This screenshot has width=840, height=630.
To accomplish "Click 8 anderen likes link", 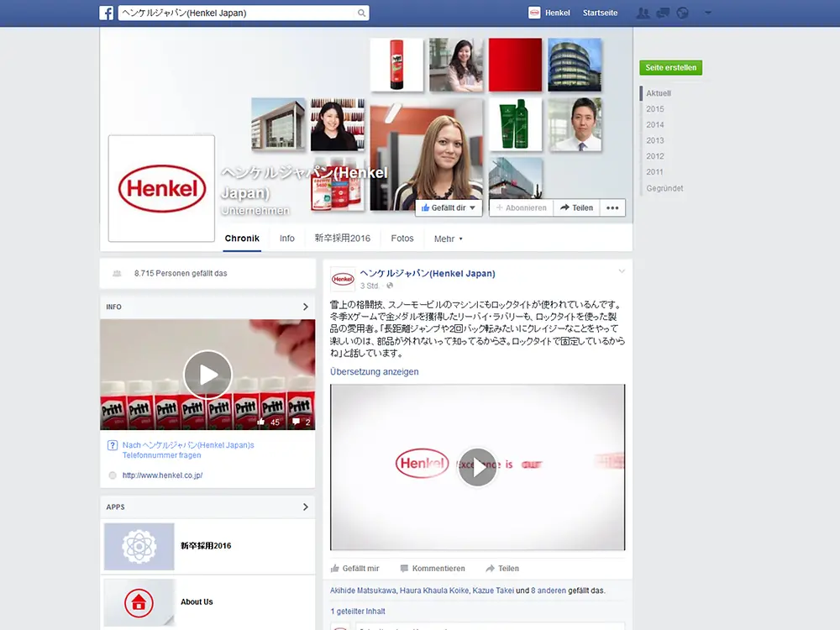I will tap(549, 591).
